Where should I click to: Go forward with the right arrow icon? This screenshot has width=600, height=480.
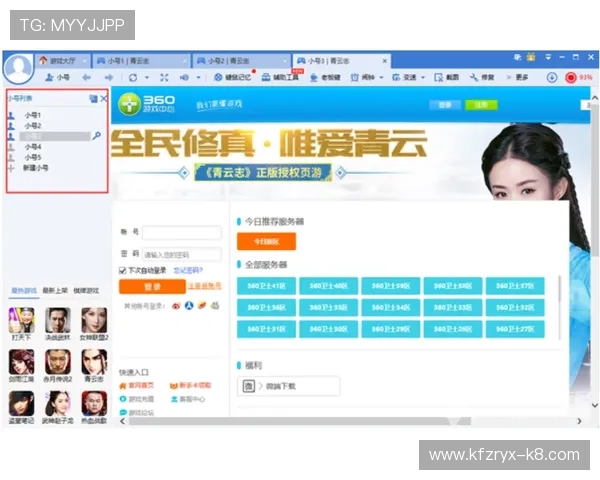pyautogui.click(x=109, y=78)
